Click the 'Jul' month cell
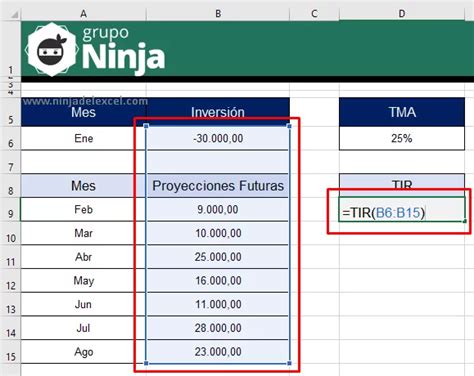 point(83,328)
